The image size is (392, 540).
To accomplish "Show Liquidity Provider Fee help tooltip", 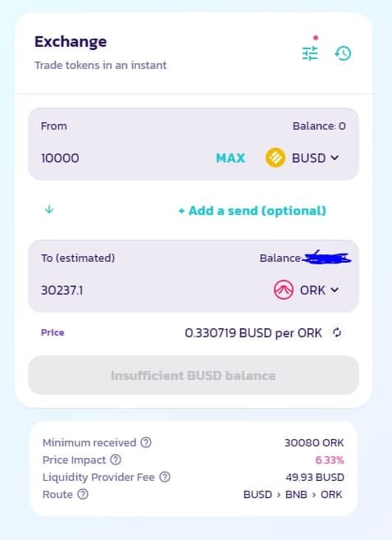I will pos(165,477).
